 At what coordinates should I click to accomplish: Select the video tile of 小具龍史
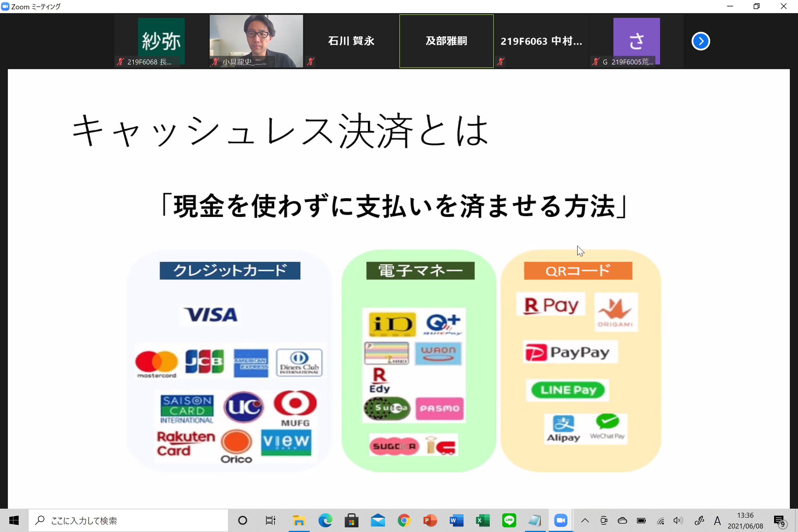(x=256, y=41)
